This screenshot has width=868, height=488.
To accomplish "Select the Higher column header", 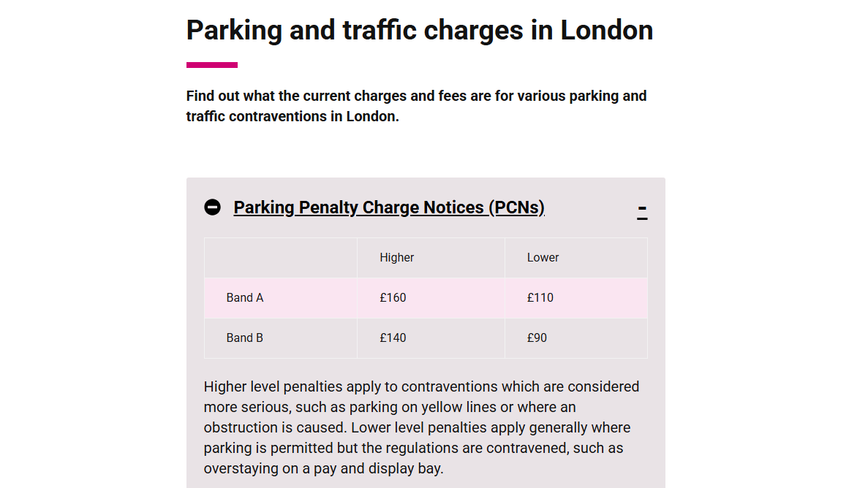I will coord(397,257).
